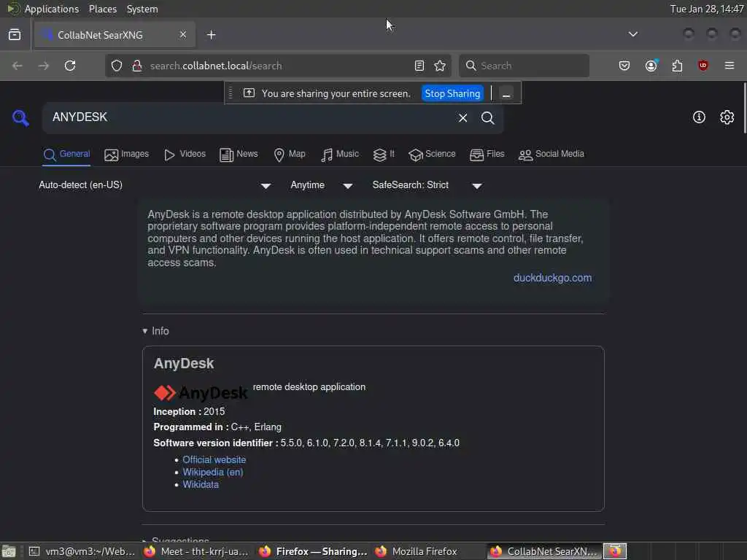Open the Wikidata link
The height and width of the screenshot is (560, 747).
(201, 485)
